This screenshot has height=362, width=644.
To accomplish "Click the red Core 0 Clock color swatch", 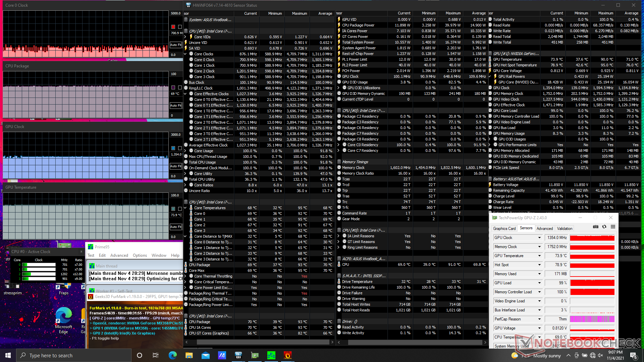I will (173, 27).
